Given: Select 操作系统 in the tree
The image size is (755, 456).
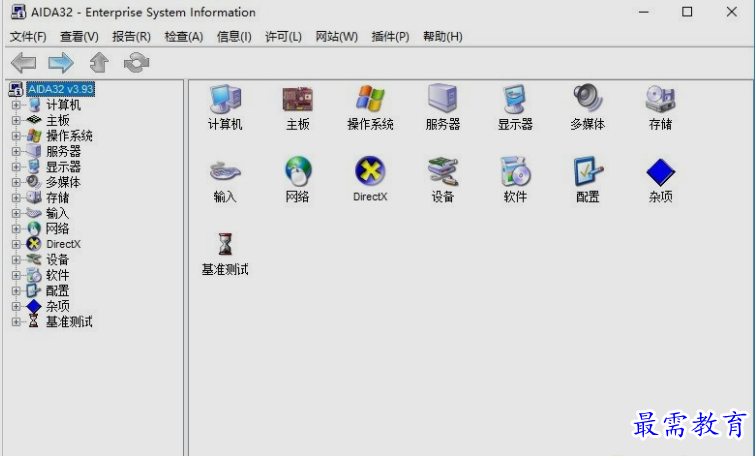Looking at the screenshot, I should 69,136.
